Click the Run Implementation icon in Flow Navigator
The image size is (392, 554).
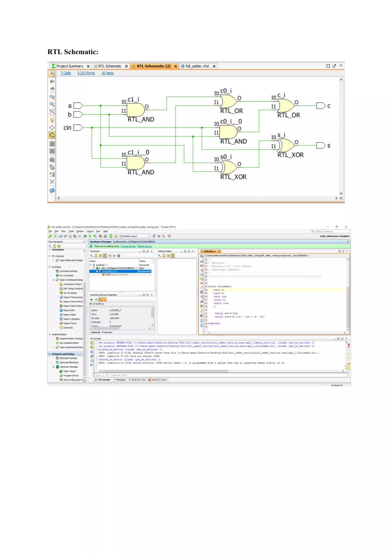[x=57, y=343]
